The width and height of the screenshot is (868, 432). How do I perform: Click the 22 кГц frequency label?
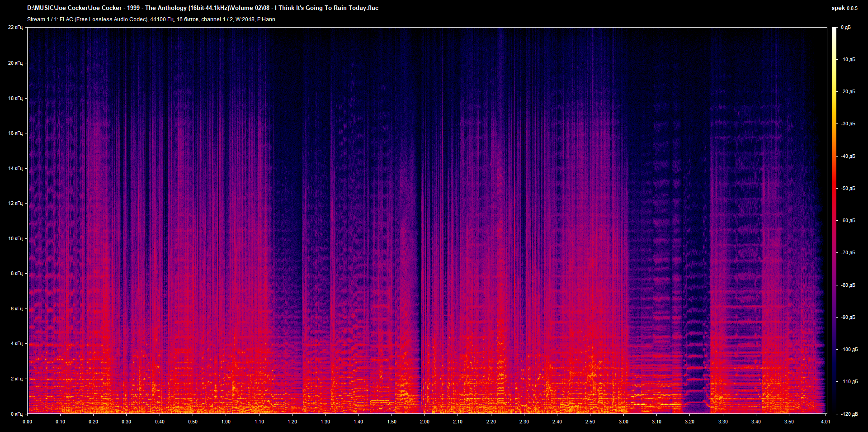[x=15, y=28]
